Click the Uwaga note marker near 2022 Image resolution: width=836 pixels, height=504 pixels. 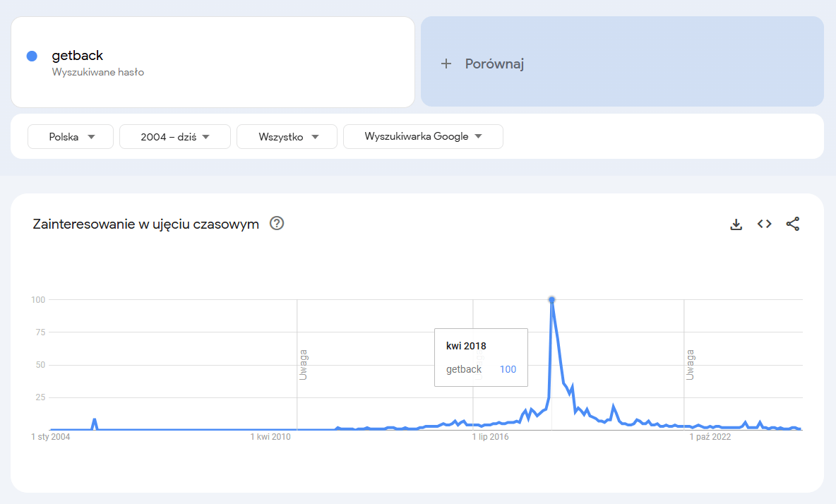tap(690, 364)
